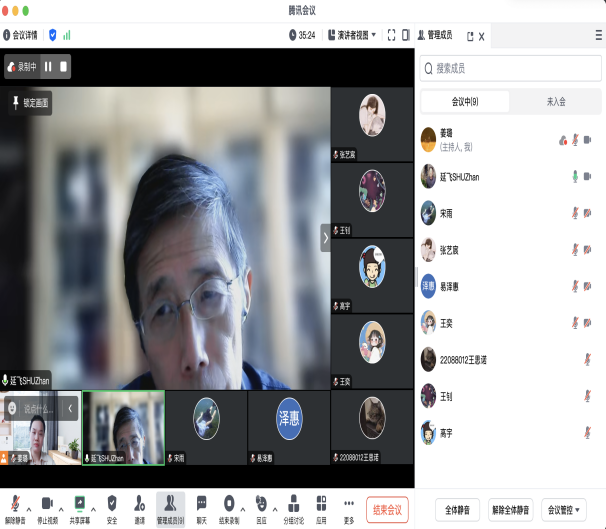This screenshot has height=529, width=606.
Task: Click the fullscreen icon in the top bar
Action: (392, 34)
